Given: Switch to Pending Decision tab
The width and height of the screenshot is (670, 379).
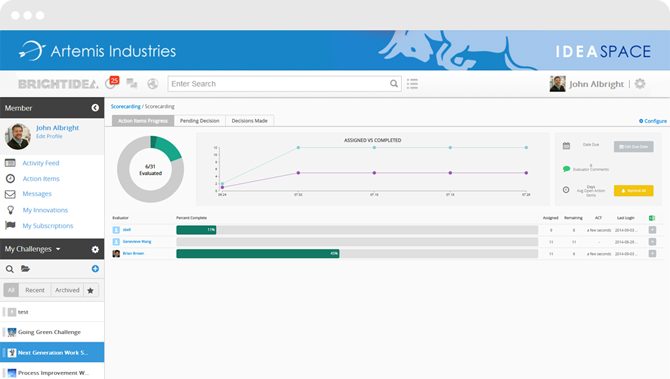Looking at the screenshot, I should coord(200,121).
